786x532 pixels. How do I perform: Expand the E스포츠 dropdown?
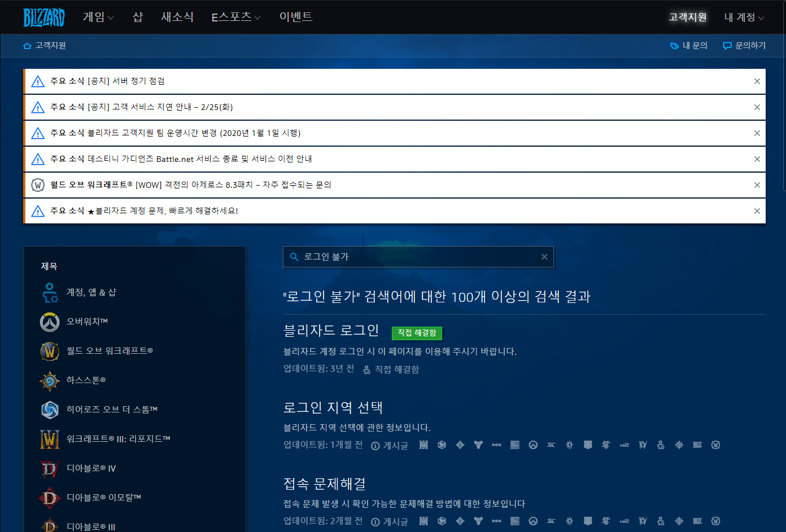pos(236,17)
